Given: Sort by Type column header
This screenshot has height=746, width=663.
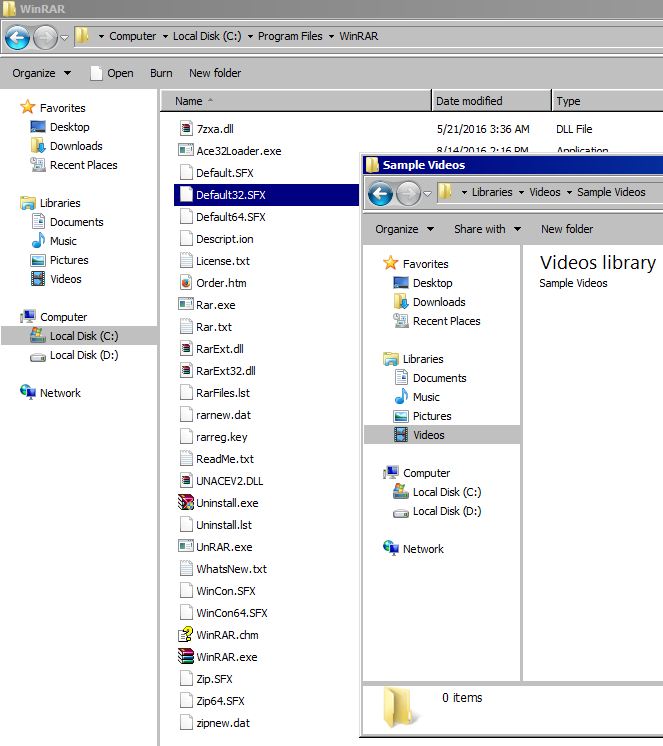Looking at the screenshot, I should tap(607, 101).
